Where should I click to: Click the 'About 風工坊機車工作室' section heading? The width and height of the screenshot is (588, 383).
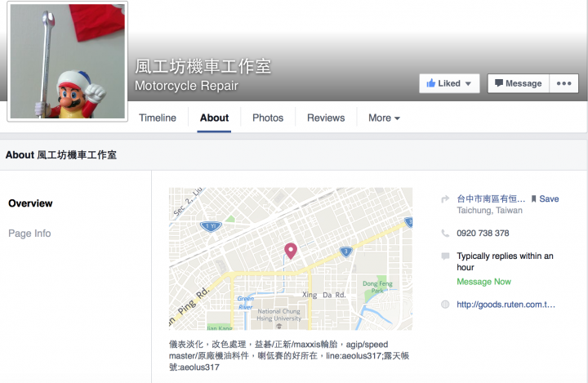61,155
